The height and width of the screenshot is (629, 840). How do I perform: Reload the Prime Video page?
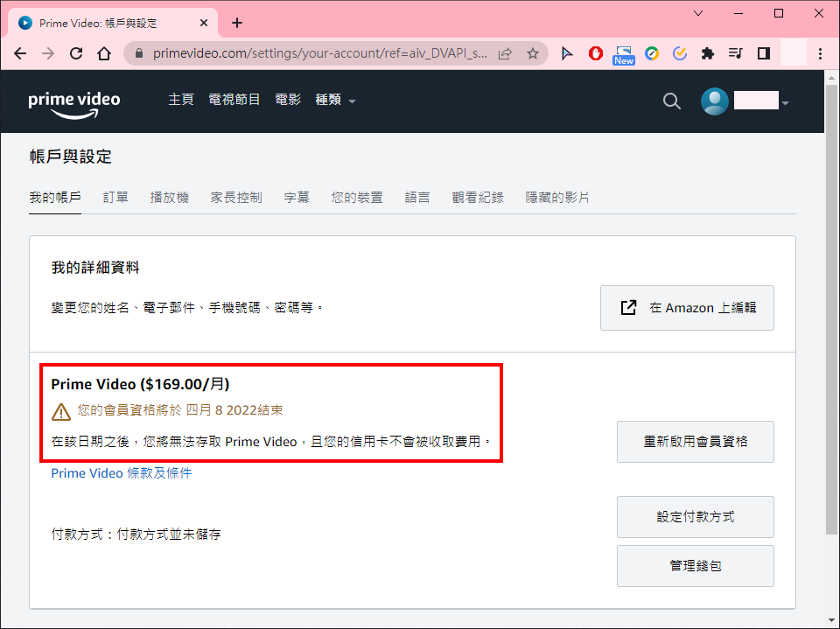pyautogui.click(x=76, y=53)
